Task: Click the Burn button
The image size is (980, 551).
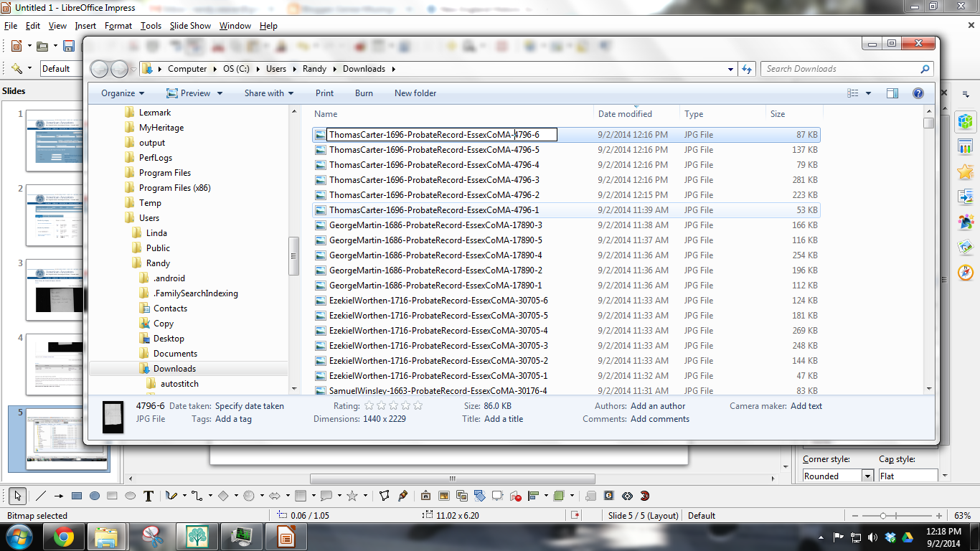Action: [x=364, y=93]
